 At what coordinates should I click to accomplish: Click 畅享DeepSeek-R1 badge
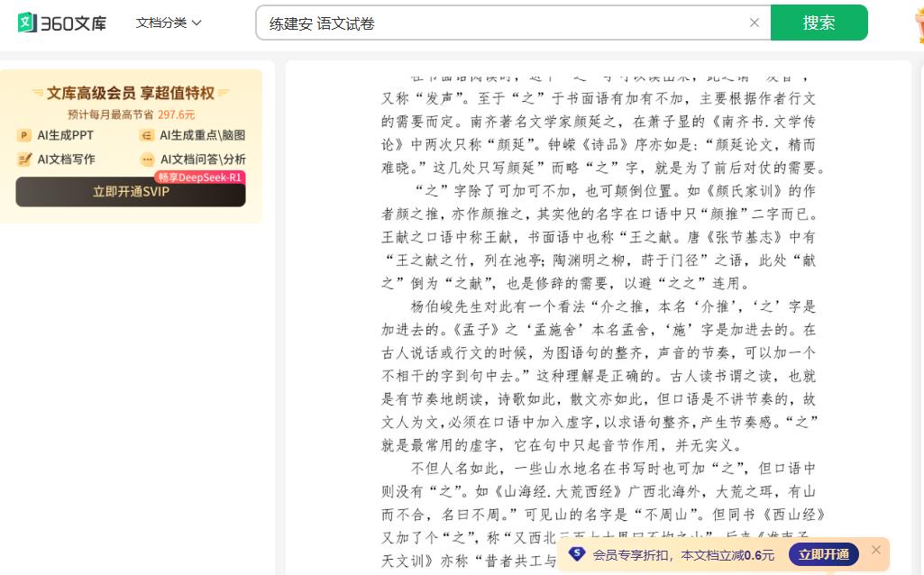pyautogui.click(x=200, y=178)
